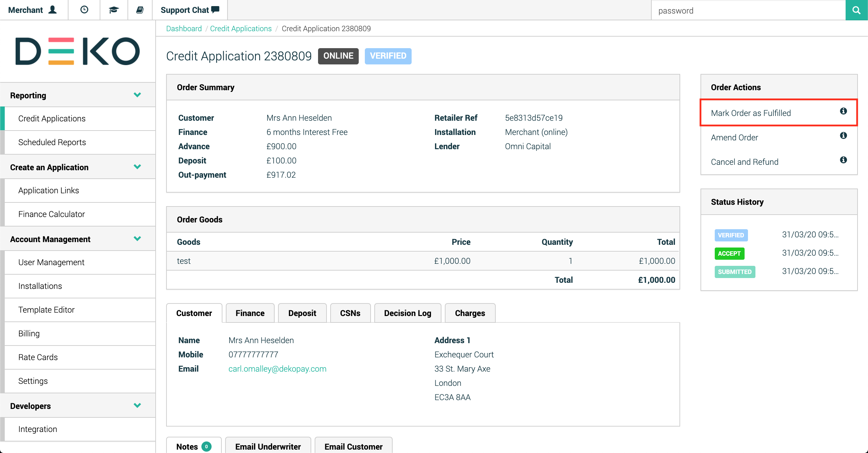868x453 pixels.
Task: Toggle the Developers section chevron
Action: (x=137, y=406)
